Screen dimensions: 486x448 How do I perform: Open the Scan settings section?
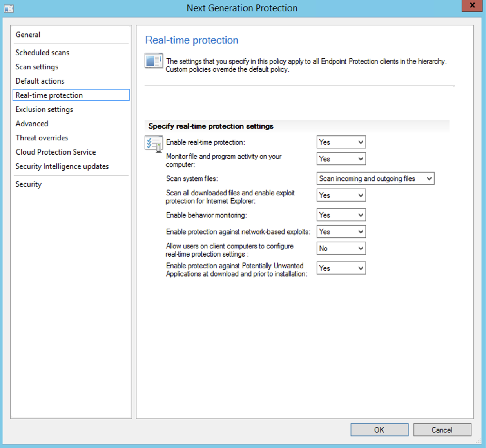click(x=37, y=67)
